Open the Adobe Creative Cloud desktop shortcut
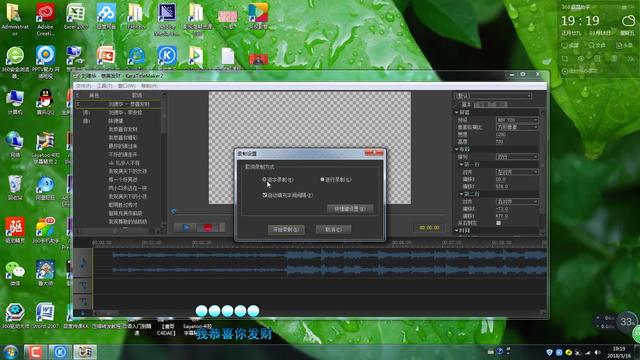 pyautogui.click(x=45, y=18)
